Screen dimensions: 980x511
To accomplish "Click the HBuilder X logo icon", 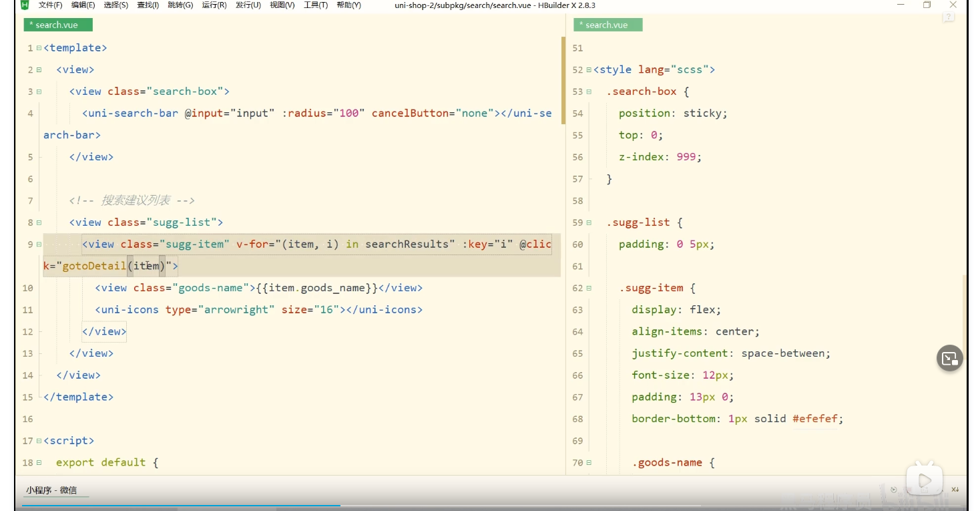I will pyautogui.click(x=25, y=5).
